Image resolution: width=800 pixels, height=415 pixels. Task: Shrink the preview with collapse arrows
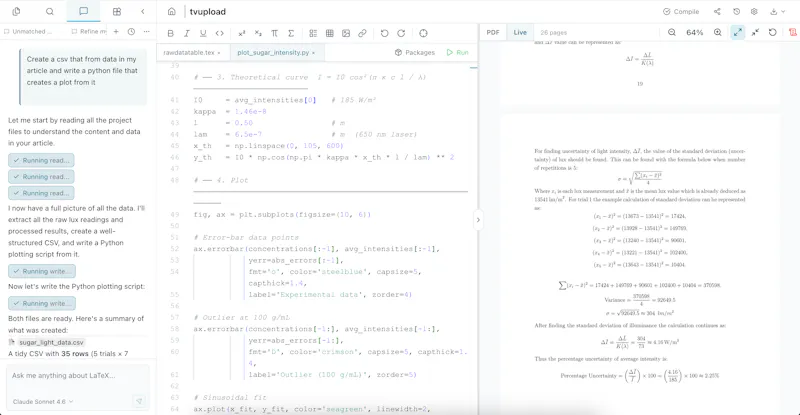point(756,32)
